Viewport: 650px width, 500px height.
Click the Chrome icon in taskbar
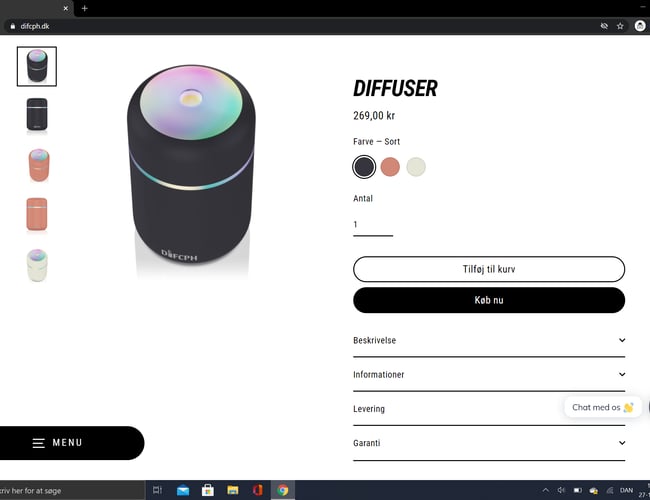pyautogui.click(x=283, y=490)
